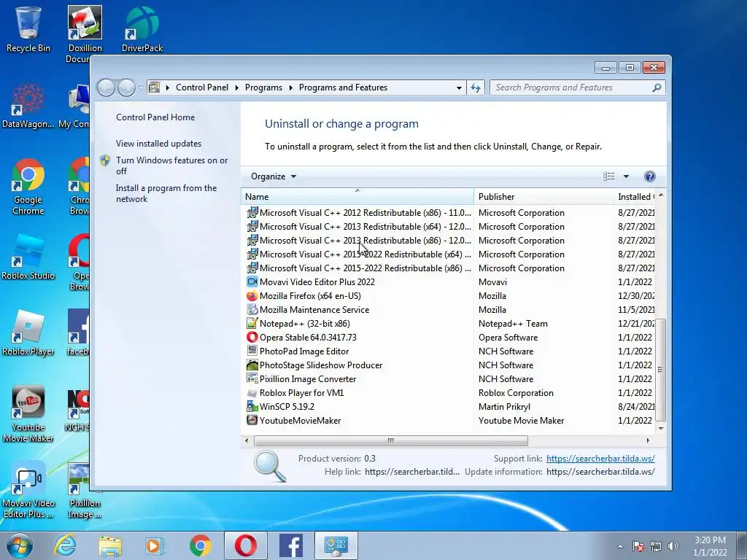Change the list view with the views button

tap(609, 176)
